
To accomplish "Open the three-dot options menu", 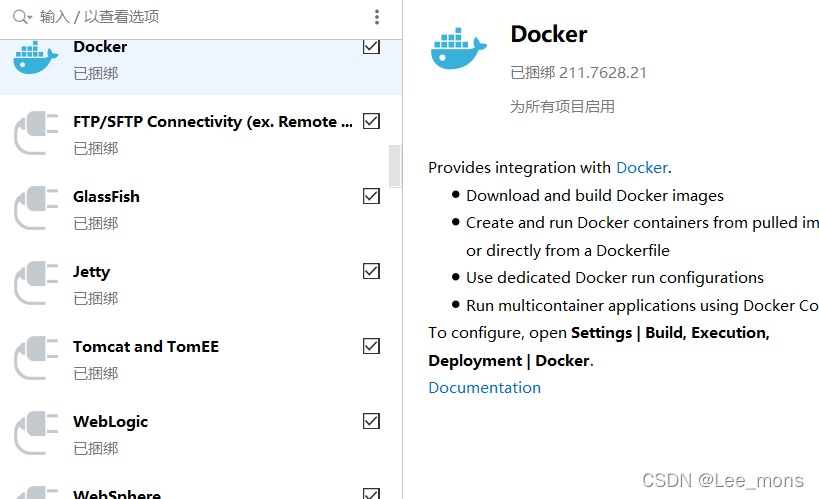I will pyautogui.click(x=377, y=17).
